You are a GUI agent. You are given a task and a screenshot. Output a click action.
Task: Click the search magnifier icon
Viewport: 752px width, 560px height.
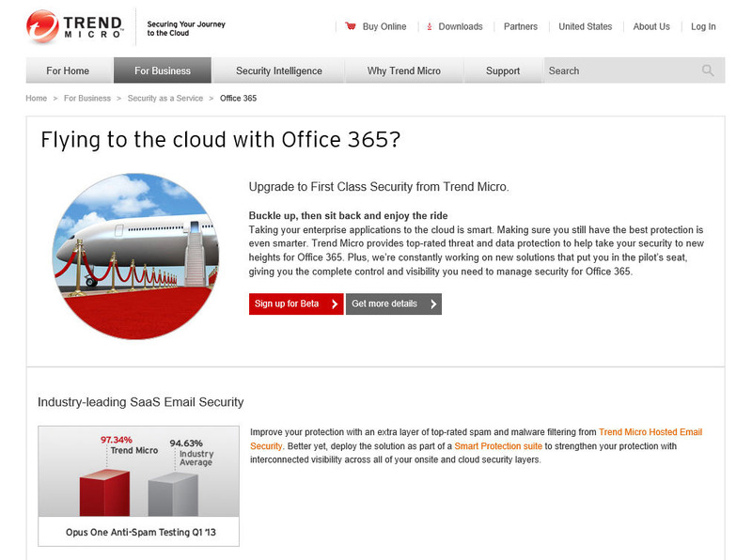[708, 70]
